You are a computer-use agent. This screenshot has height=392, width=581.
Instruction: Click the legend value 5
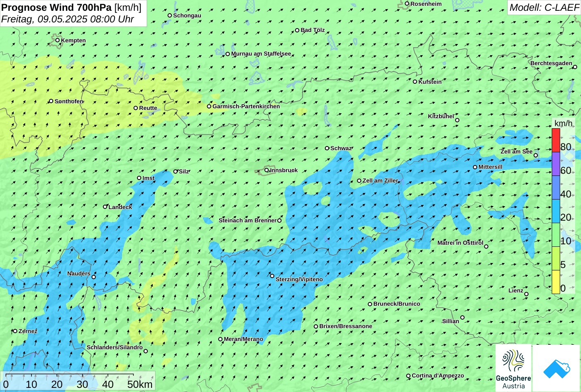click(x=563, y=265)
